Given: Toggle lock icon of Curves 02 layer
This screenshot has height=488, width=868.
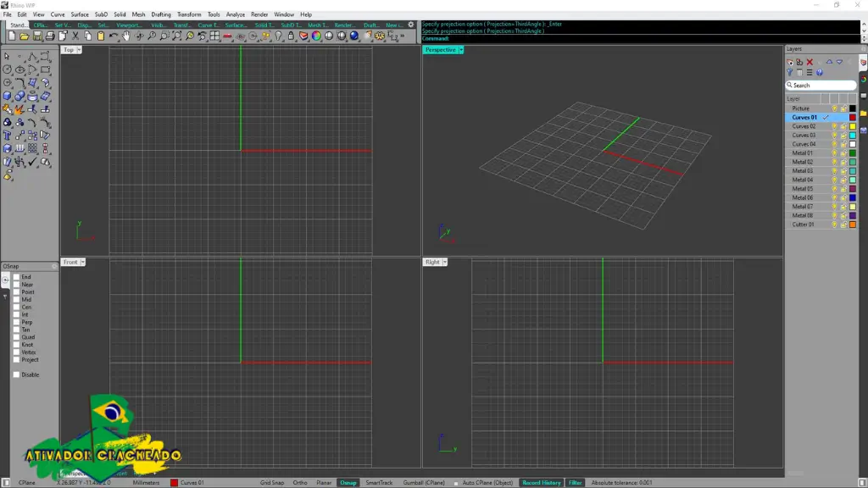Looking at the screenshot, I should click(843, 126).
